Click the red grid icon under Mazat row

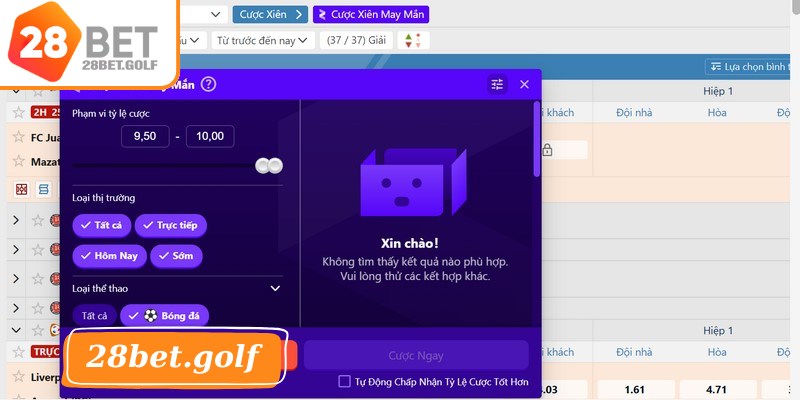click(x=21, y=189)
